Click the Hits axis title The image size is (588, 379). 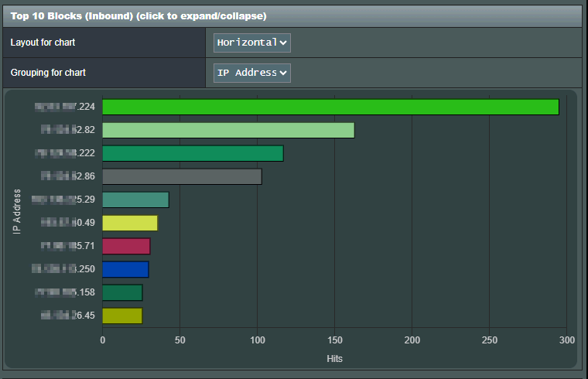pos(334,359)
